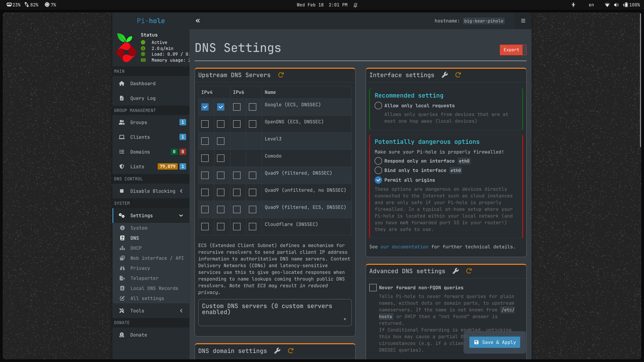Click refresh icon in Interface settings header
Viewport: 644px width, 362px height.
tap(458, 75)
